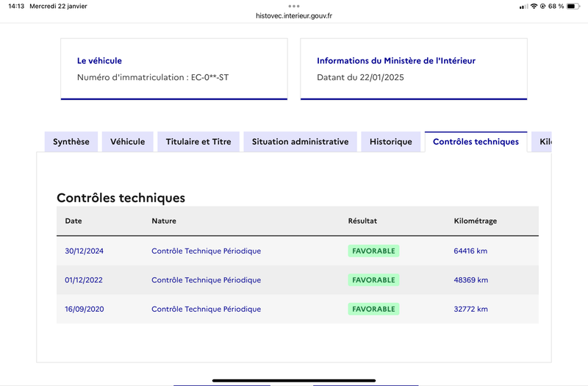
Task: Select the Contrôles techniques tab
Action: pos(476,141)
